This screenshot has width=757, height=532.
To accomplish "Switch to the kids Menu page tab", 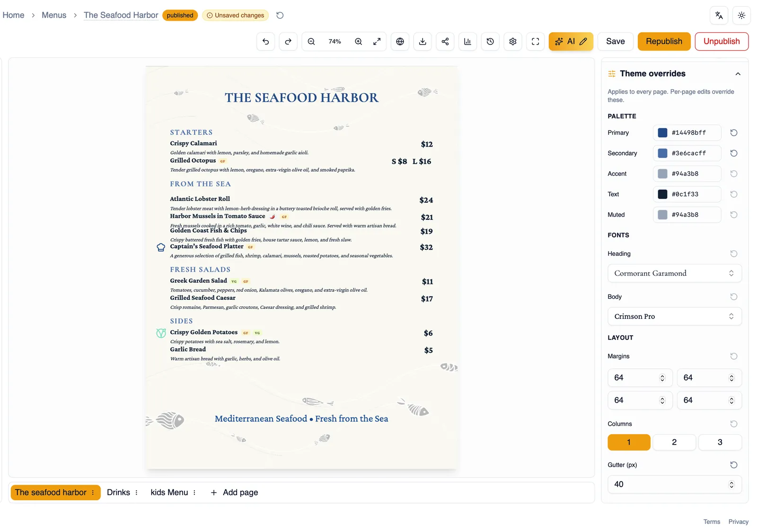I will click(x=169, y=493).
